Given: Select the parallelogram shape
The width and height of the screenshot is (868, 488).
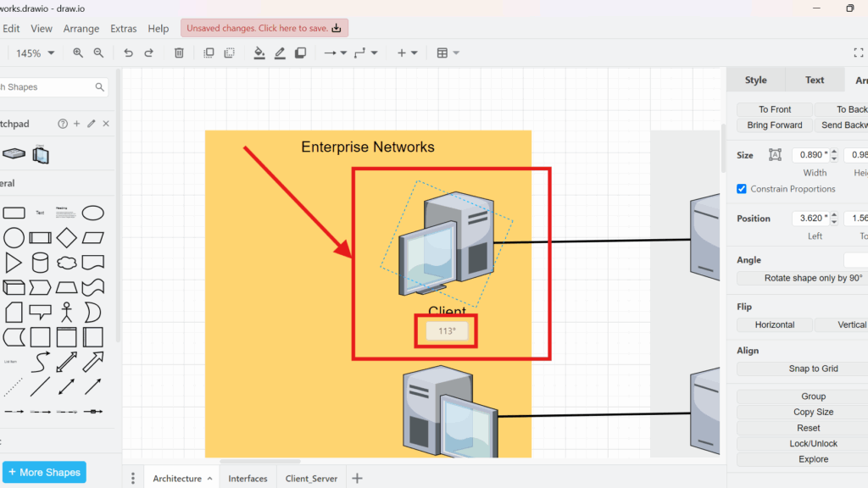Looking at the screenshot, I should click(x=93, y=238).
